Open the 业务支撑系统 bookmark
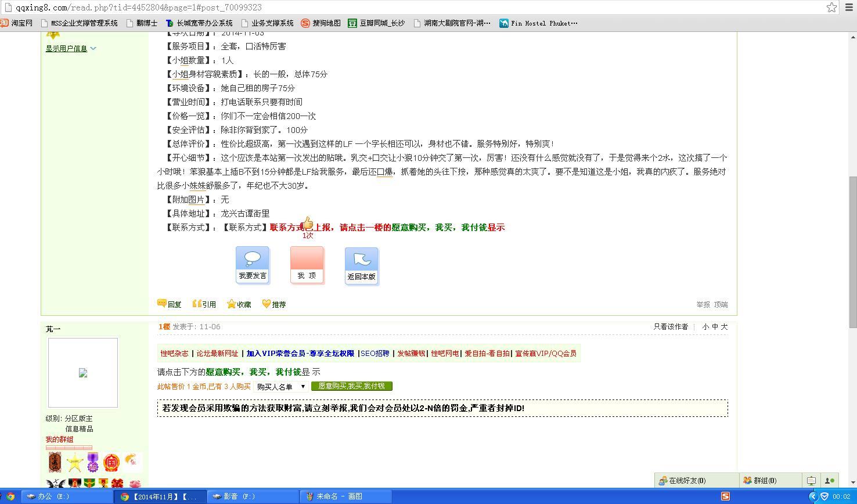This screenshot has width=857, height=504. [x=268, y=23]
